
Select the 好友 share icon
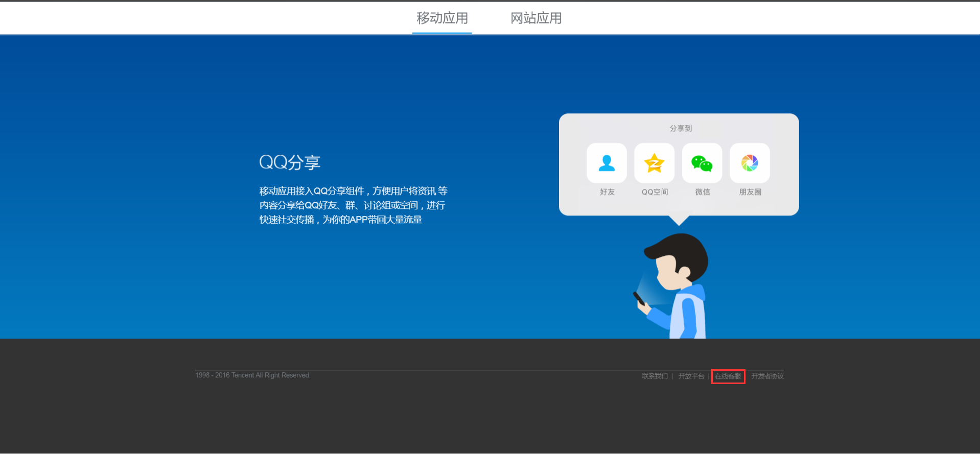pos(606,163)
